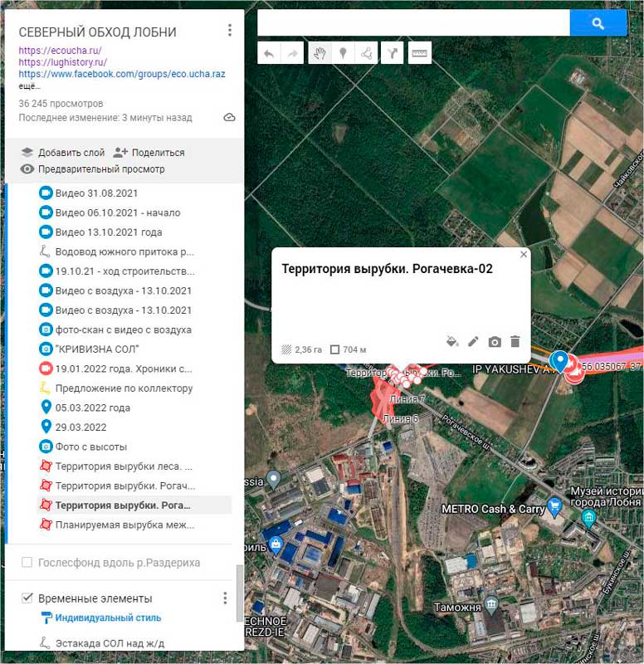644x664 pixels.
Task: Open map options three-dot menu by title
Action: click(x=230, y=31)
